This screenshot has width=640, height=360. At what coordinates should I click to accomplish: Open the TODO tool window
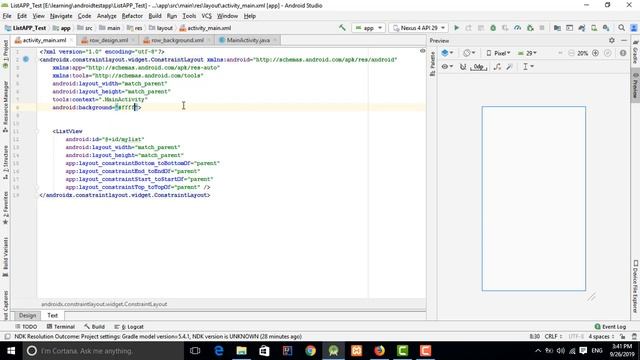pyautogui.click(x=26, y=327)
